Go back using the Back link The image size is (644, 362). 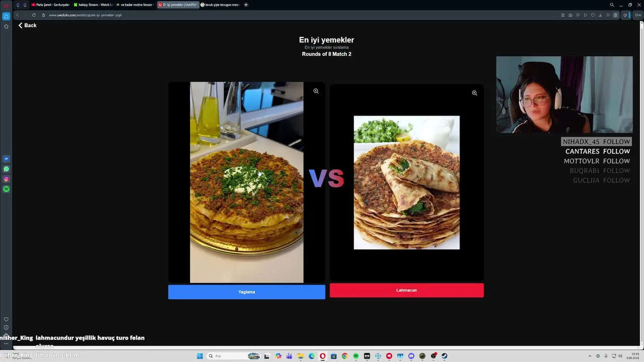point(28,25)
